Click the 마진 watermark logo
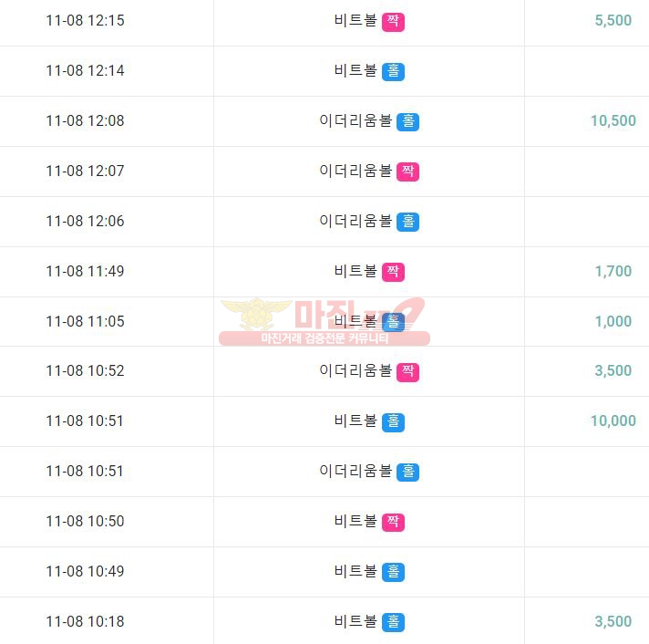The height and width of the screenshot is (644, 649). pos(324,321)
